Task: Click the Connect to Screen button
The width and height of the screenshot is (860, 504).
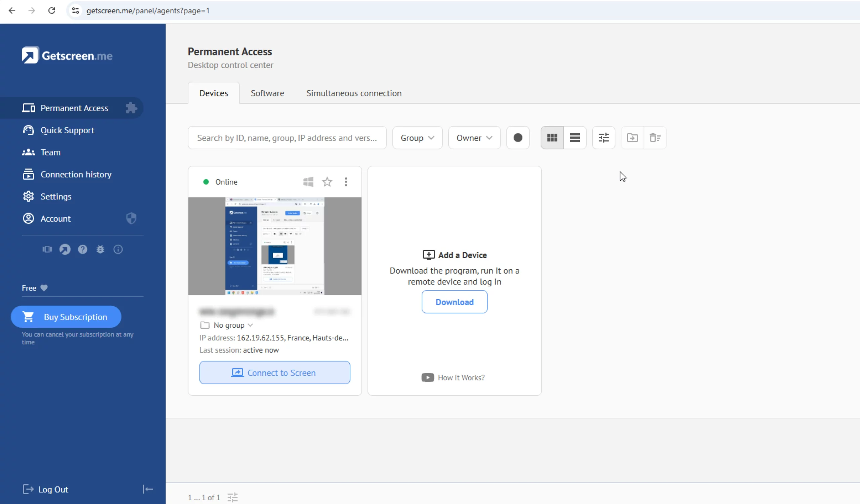Action: click(x=275, y=373)
